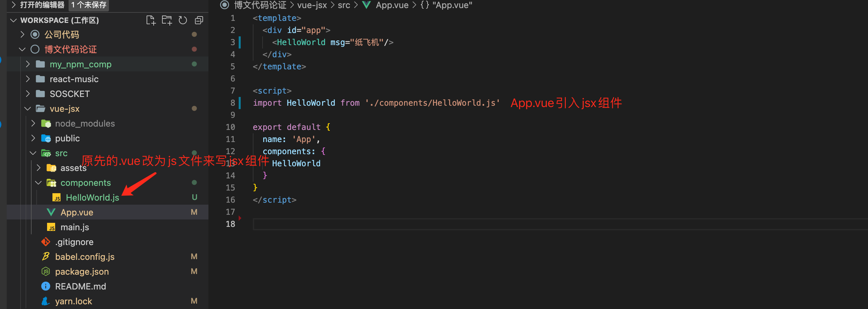Click the SOSCKET folder icon

pos(40,94)
